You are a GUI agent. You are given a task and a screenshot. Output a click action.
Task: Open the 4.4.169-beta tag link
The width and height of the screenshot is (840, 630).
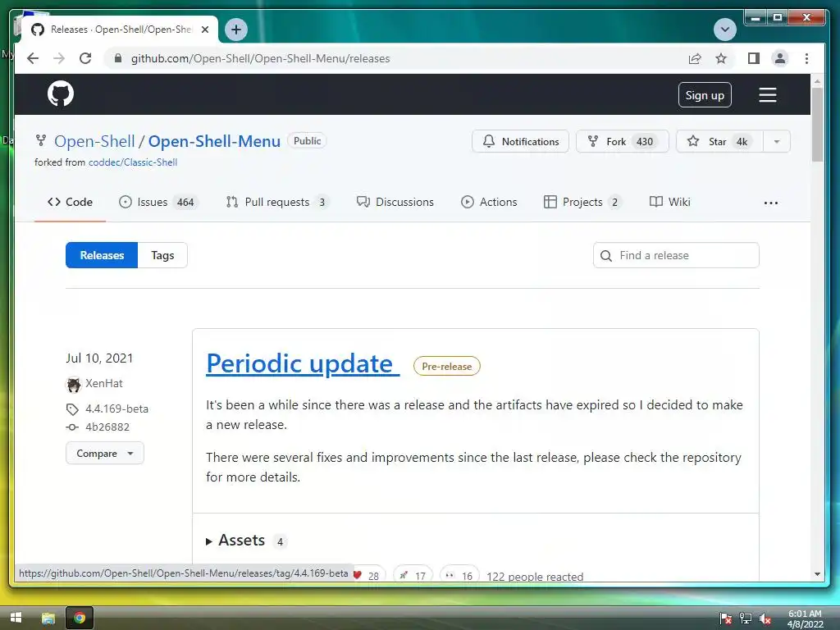coord(116,409)
